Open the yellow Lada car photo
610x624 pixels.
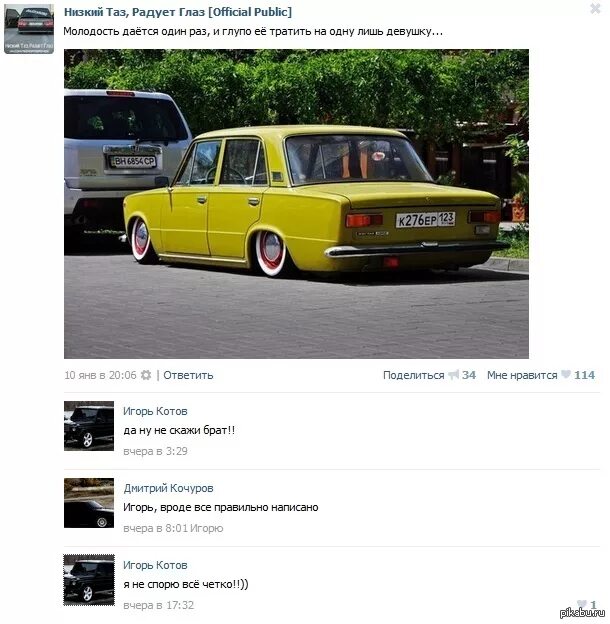296,204
